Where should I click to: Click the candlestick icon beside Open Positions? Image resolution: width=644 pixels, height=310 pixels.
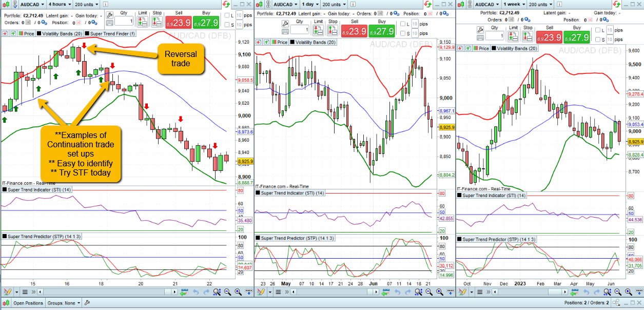pos(5,303)
